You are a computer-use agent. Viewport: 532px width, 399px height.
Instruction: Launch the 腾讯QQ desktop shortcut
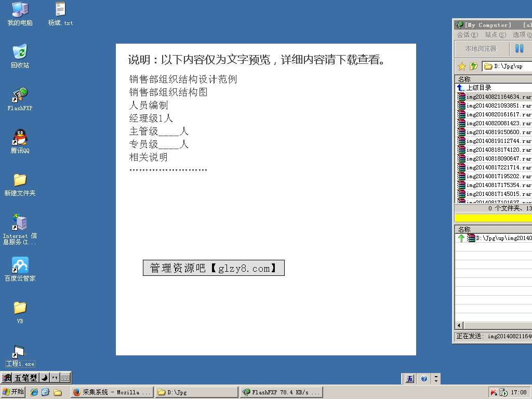[20, 141]
